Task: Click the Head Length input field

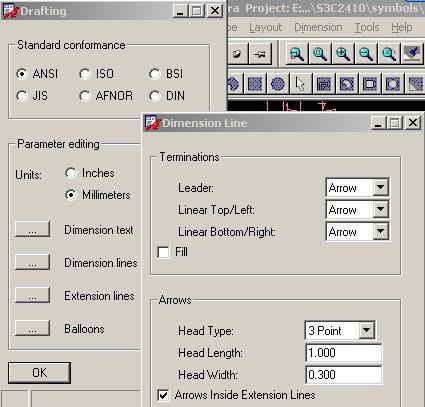Action: coord(344,353)
